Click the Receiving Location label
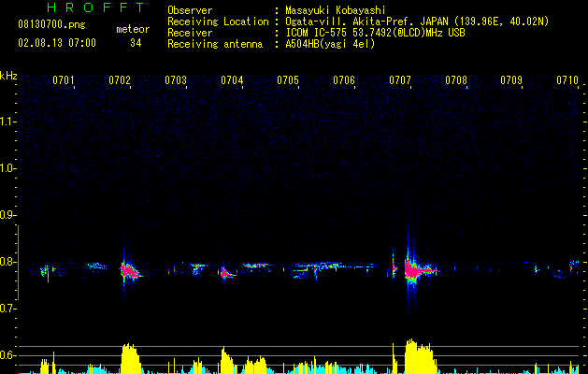The height and width of the screenshot is (374, 588). tap(218, 22)
